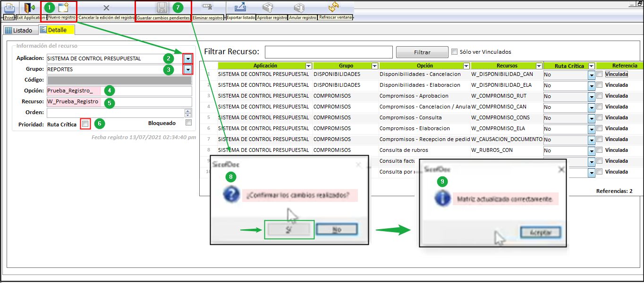Click the Anular registro icon
The width and height of the screenshot is (644, 283).
pyautogui.click(x=299, y=8)
